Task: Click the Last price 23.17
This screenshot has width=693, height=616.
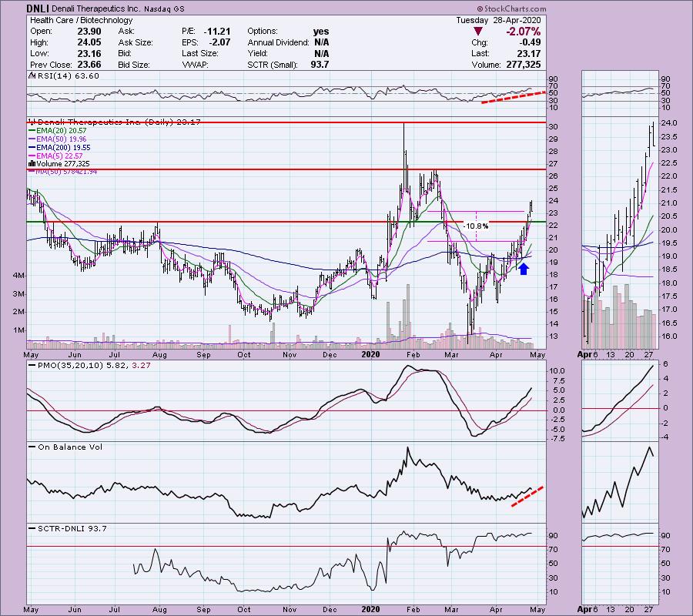Action: tap(530, 53)
